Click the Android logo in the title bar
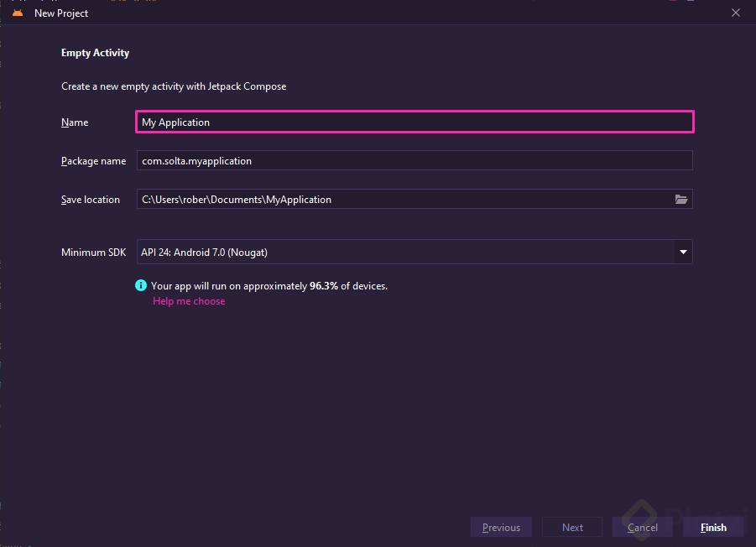 coord(18,13)
